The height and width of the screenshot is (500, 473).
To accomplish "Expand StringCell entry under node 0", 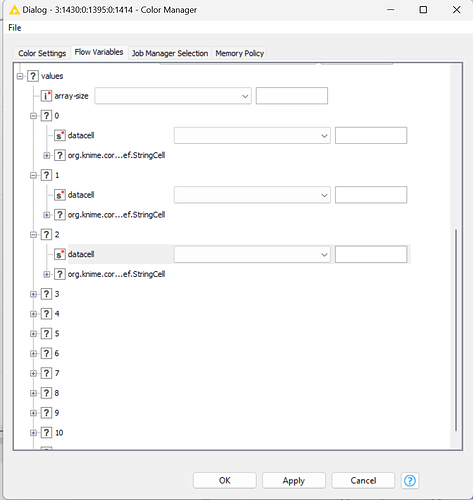I will click(47, 155).
